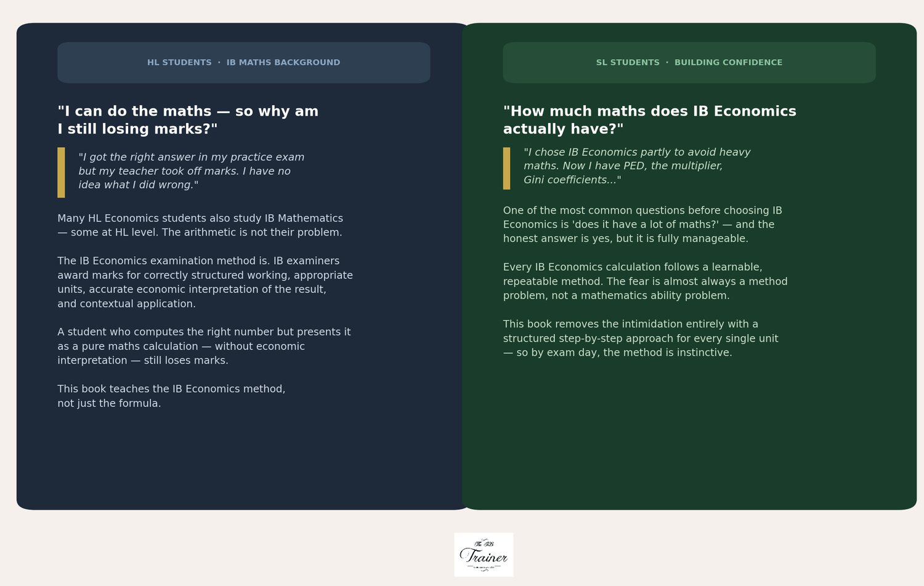The height and width of the screenshot is (586, 924).
Task: Click the 'IB Economics examination method is' paragraph
Action: tap(205, 282)
